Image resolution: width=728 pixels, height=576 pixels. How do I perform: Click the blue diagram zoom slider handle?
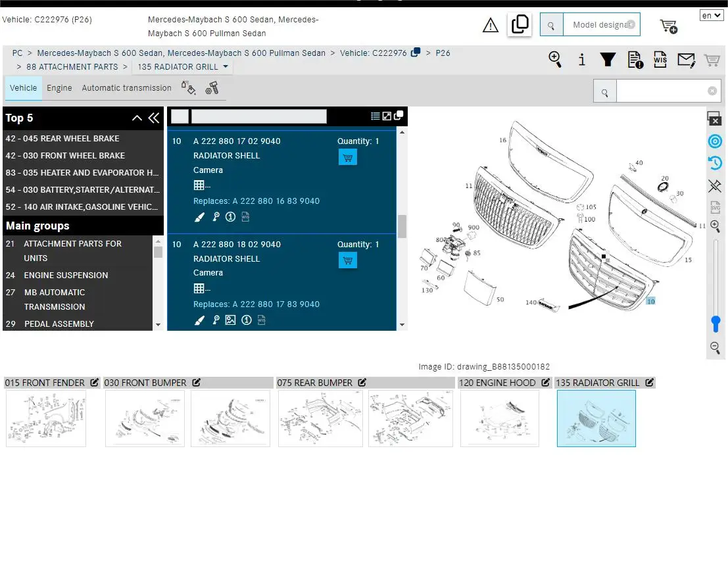(716, 324)
